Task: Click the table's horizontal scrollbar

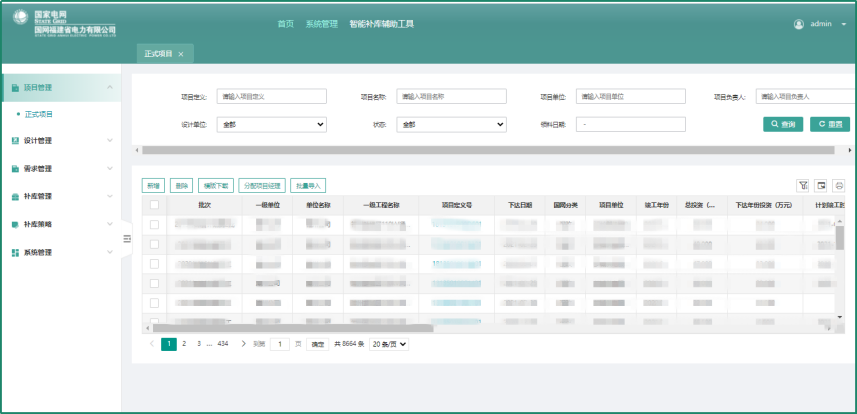Action: click(290, 327)
